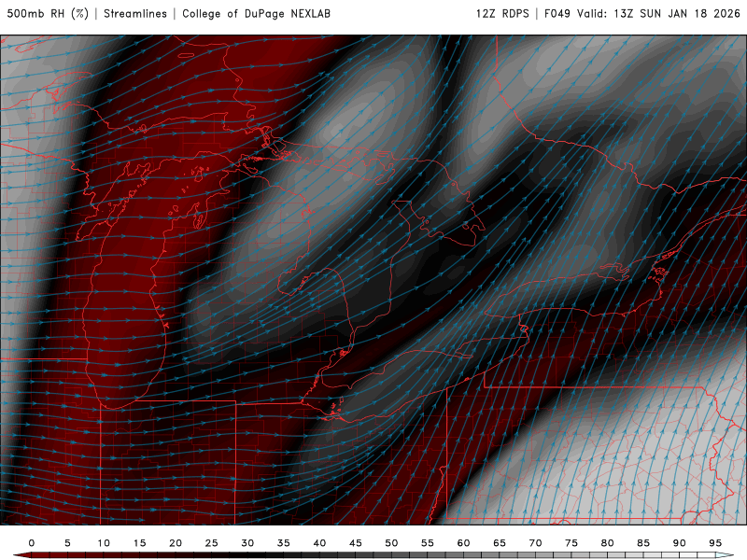Click the colorbar label '50'
Image resolution: width=747 pixels, height=560 pixels.
[391, 543]
